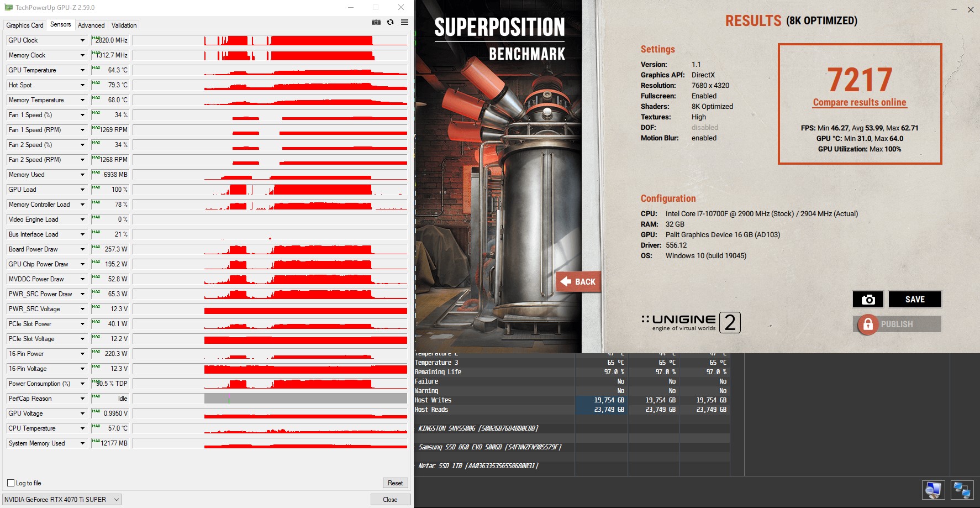Open the PCIe Slot Power dropdown
The image size is (980, 508).
point(82,324)
